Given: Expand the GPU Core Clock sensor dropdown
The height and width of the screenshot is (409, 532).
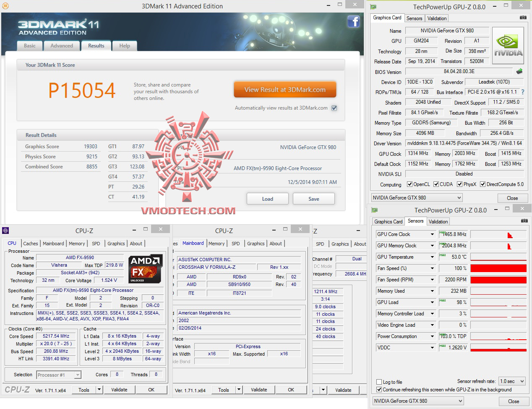Looking at the screenshot, I should 432,234.
